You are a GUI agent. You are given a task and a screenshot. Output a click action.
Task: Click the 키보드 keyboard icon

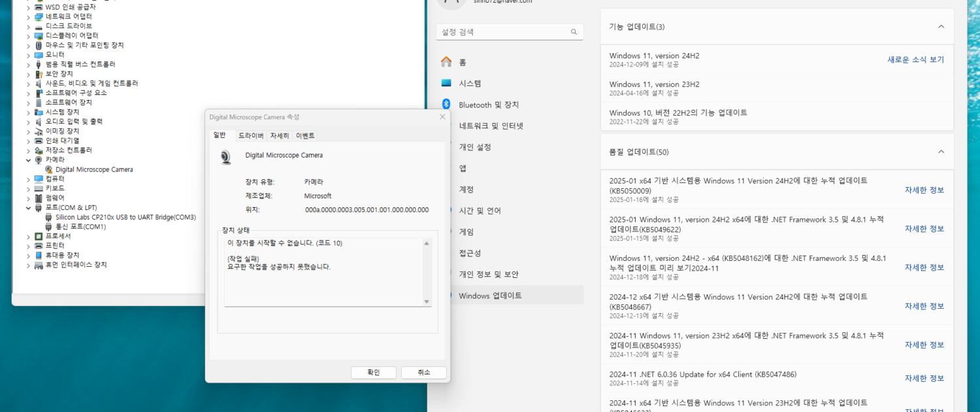coord(39,188)
